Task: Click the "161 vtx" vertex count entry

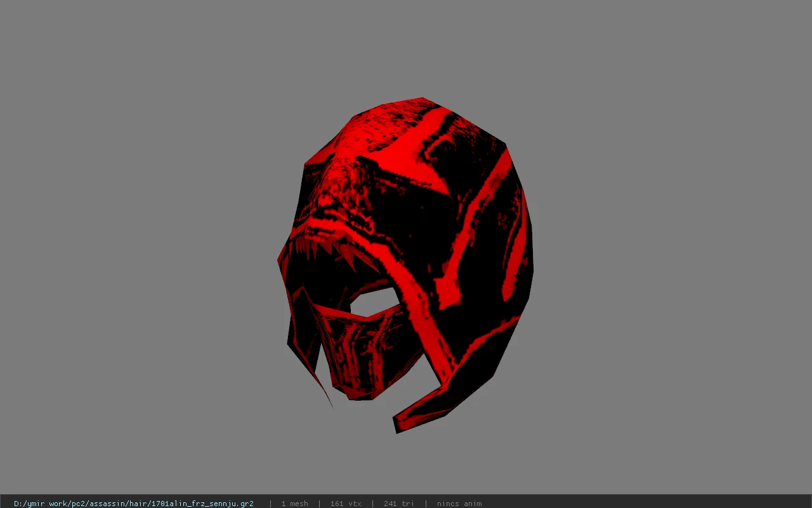Action: point(346,504)
